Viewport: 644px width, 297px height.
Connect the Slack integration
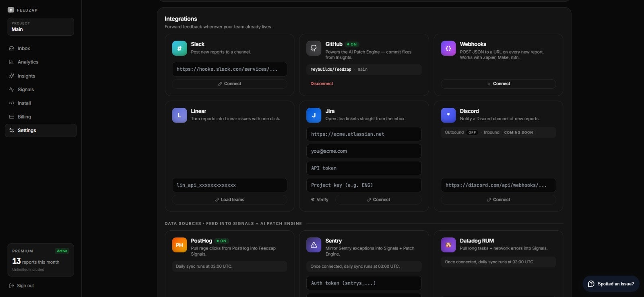229,84
